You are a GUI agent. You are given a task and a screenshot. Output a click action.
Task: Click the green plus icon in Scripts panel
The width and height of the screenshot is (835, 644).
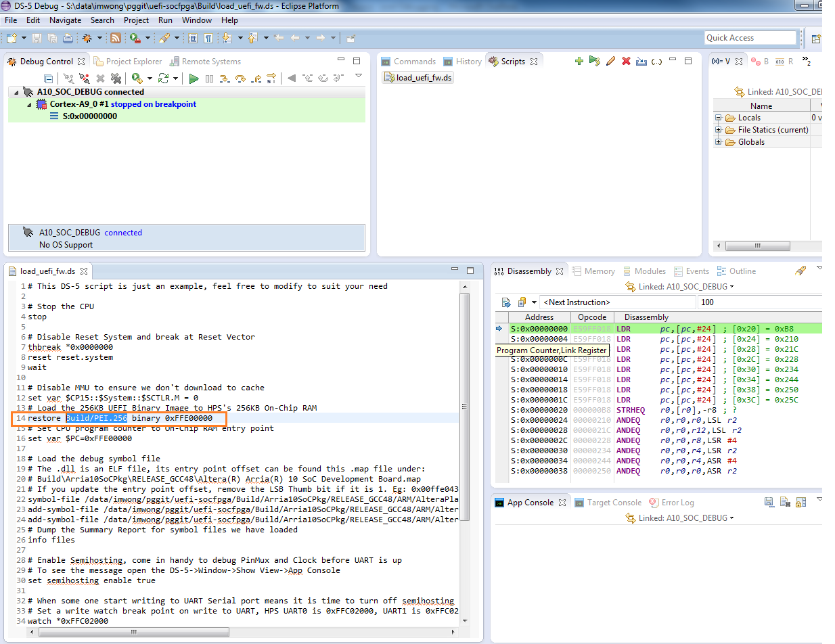[x=579, y=62]
